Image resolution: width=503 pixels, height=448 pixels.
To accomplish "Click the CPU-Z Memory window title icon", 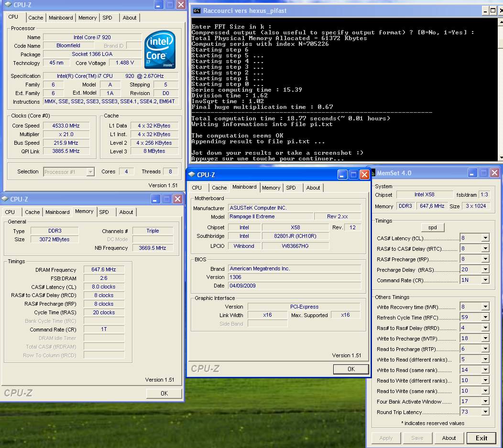I will (5, 199).
